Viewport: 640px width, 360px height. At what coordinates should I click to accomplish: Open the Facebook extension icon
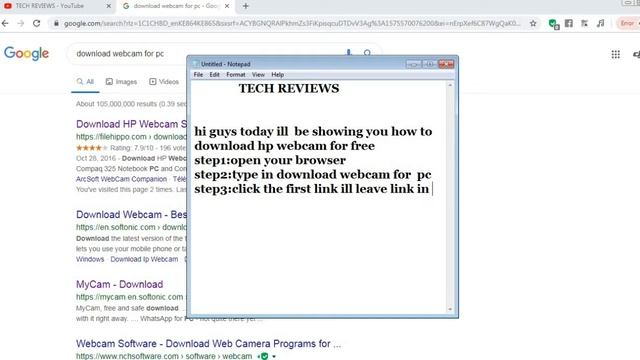tap(569, 23)
